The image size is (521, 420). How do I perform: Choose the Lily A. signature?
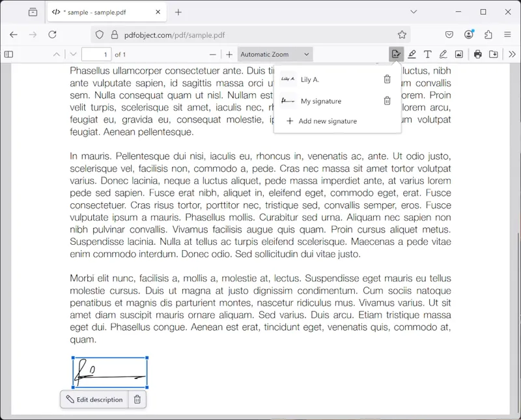310,79
